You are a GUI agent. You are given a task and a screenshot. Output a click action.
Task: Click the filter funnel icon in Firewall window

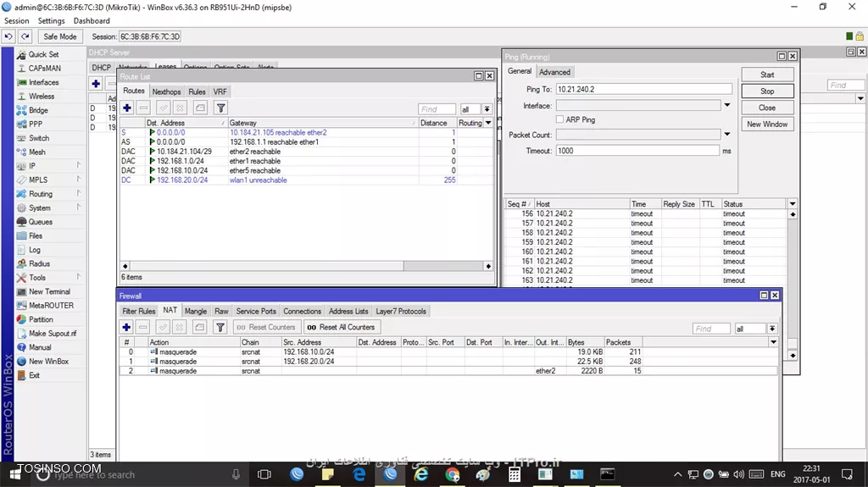220,327
